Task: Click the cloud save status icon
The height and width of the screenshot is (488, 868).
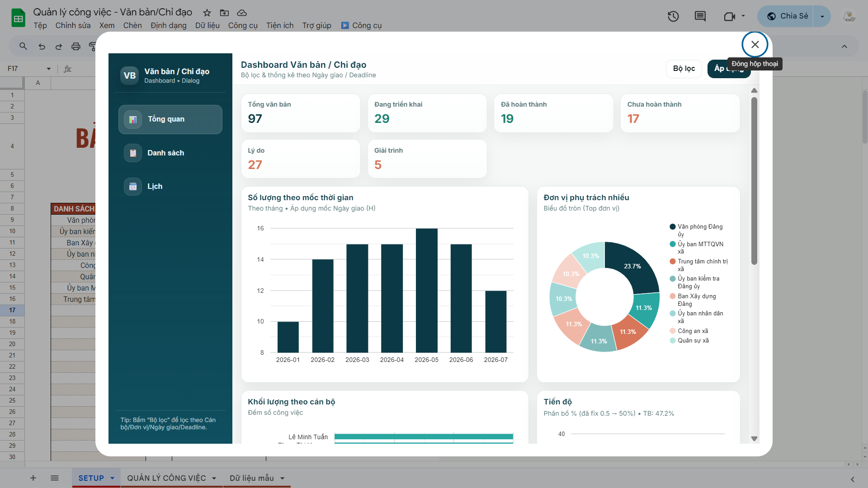Action: coord(242,13)
